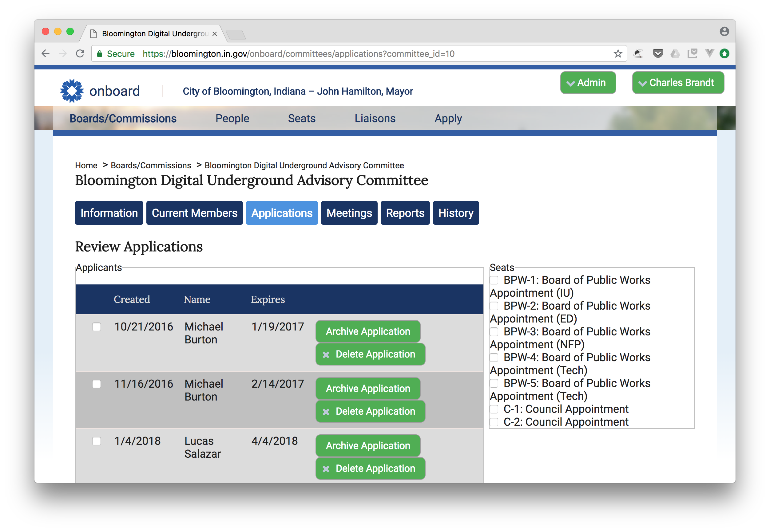This screenshot has width=770, height=532.
Task: Switch to the Current Members tab
Action: pyautogui.click(x=194, y=213)
